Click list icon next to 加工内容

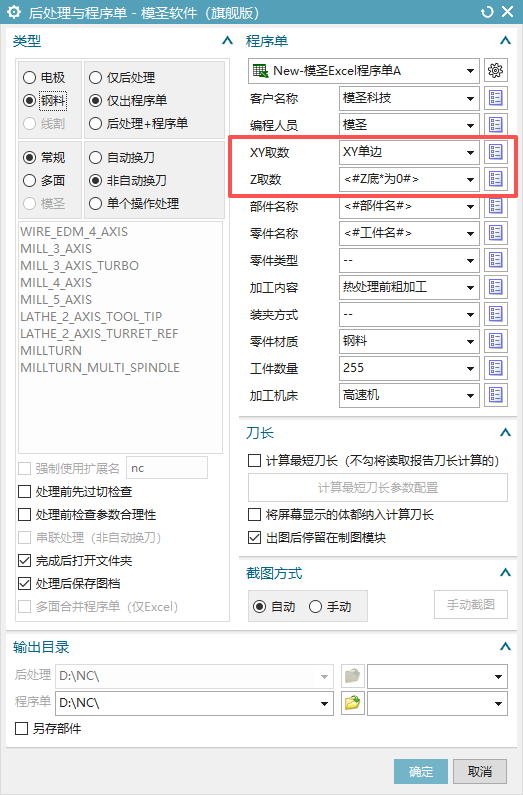click(496, 287)
